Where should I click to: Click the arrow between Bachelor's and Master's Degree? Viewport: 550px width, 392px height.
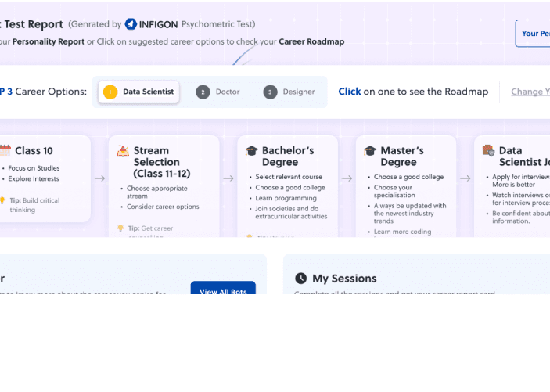(347, 178)
